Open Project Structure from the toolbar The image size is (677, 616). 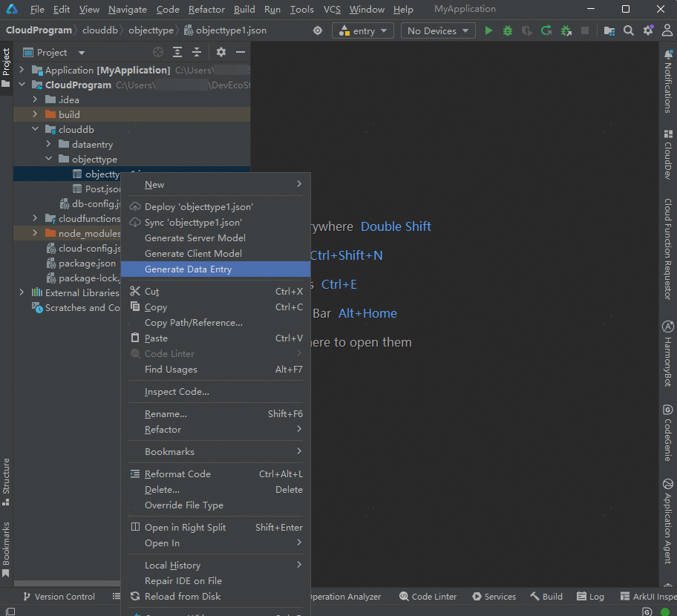click(x=609, y=30)
